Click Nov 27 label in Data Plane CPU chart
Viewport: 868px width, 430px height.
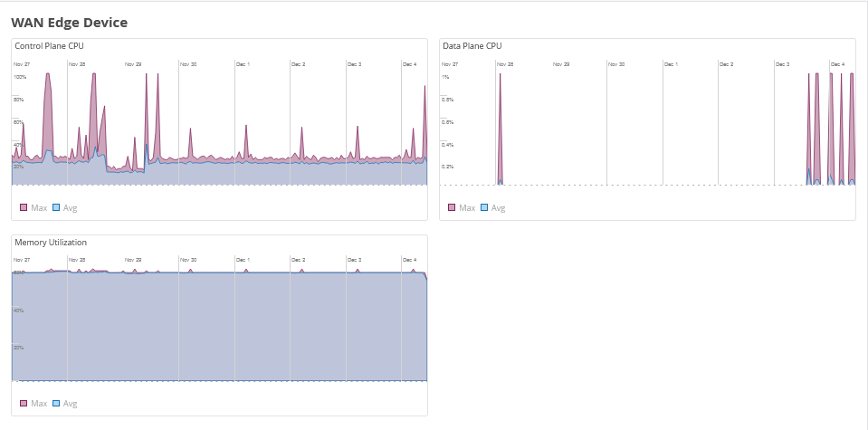[x=450, y=64]
